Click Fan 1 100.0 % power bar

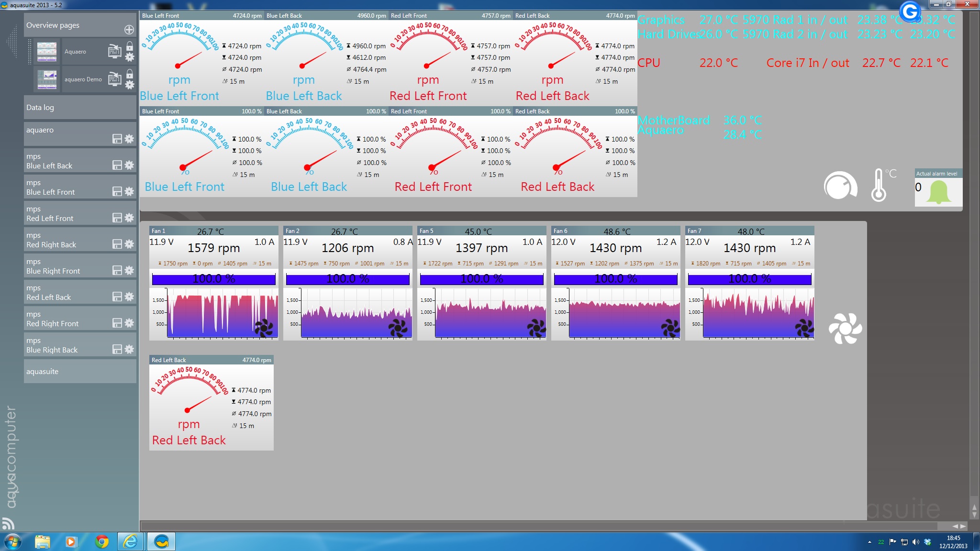click(213, 279)
